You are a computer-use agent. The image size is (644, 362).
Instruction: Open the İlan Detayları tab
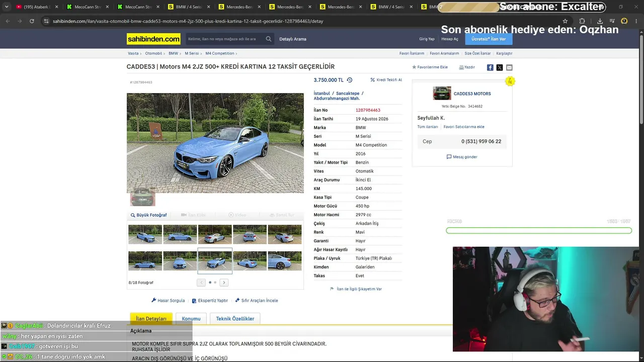(x=151, y=319)
